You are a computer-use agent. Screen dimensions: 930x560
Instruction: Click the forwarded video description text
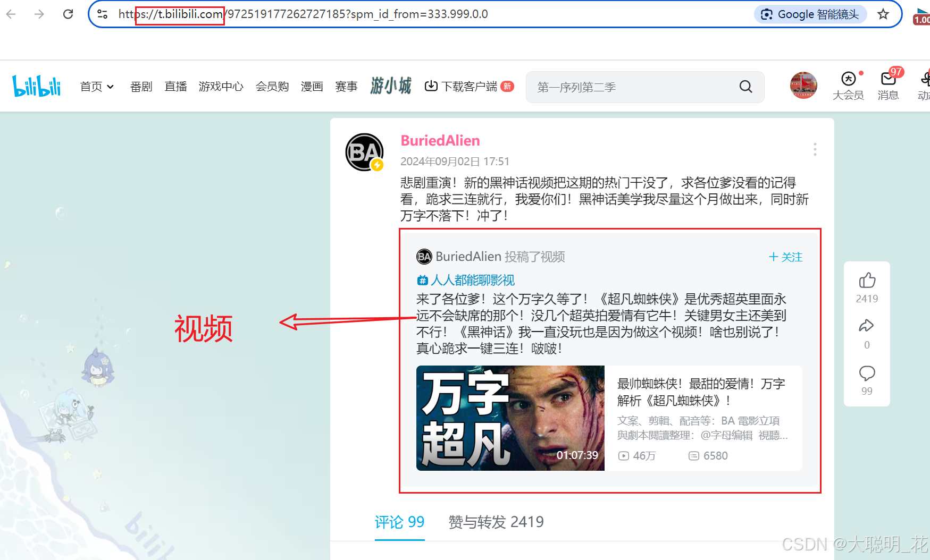click(601, 324)
